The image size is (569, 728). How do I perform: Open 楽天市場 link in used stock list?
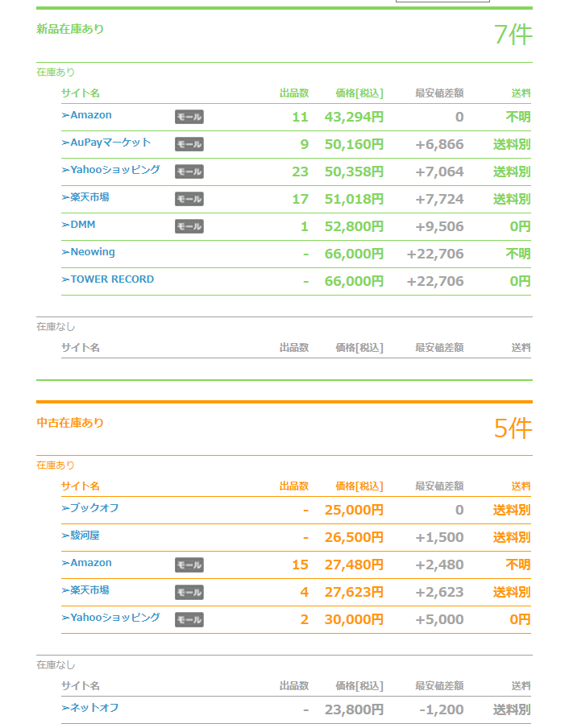tap(85, 590)
